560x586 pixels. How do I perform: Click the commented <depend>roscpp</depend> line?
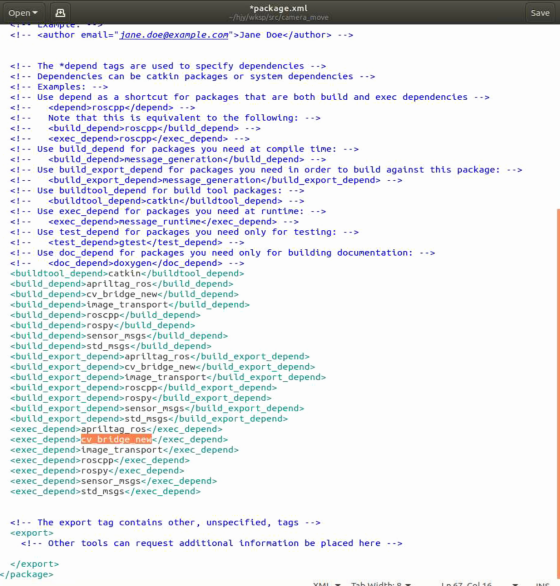click(102, 108)
